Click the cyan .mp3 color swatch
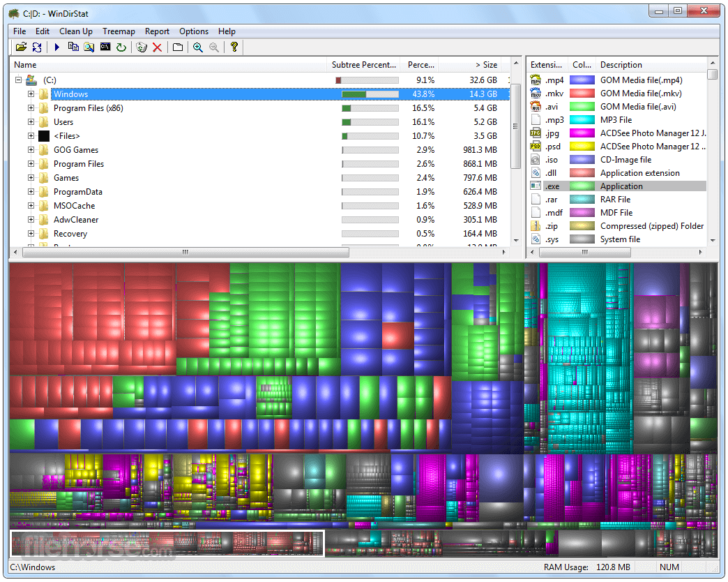This screenshot has width=728, height=582. pyautogui.click(x=582, y=120)
